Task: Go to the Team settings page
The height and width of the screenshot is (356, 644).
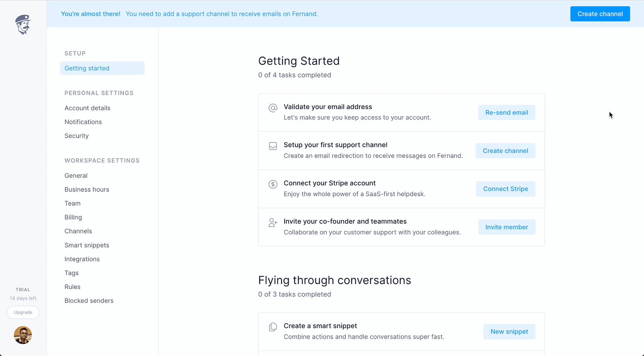Action: click(x=72, y=203)
